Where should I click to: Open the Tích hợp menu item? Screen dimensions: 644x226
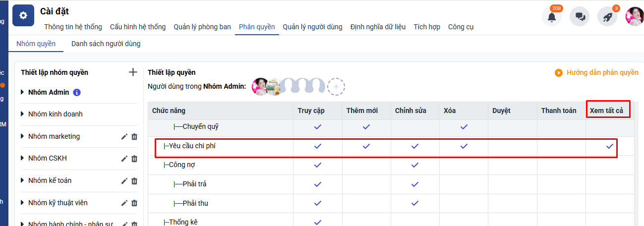point(427,27)
